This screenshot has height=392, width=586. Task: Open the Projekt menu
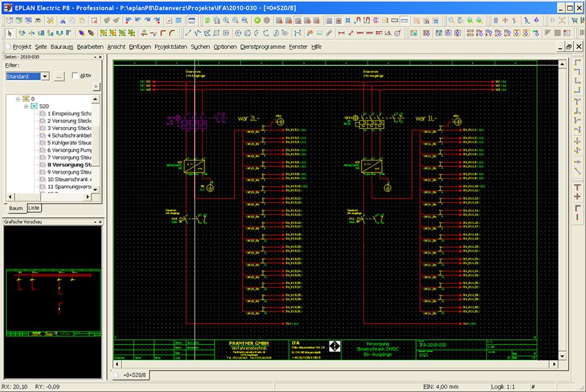(x=22, y=47)
